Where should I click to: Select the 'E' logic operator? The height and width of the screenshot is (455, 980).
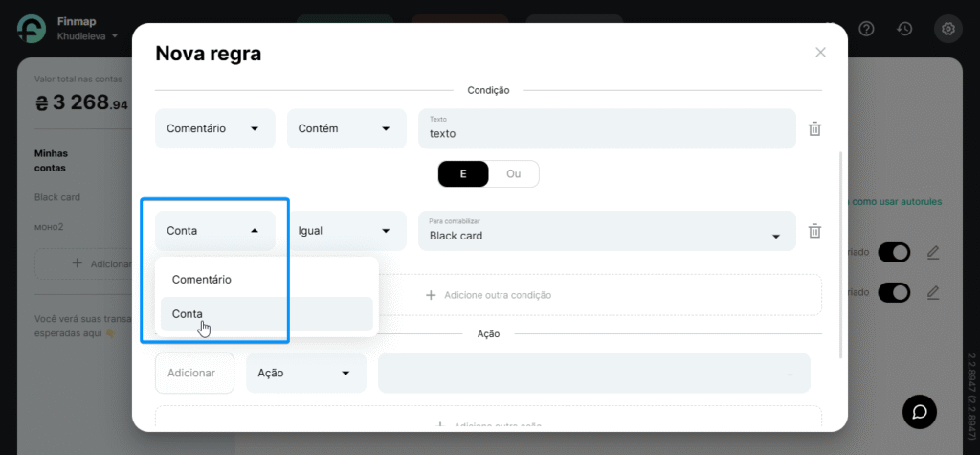(x=463, y=174)
